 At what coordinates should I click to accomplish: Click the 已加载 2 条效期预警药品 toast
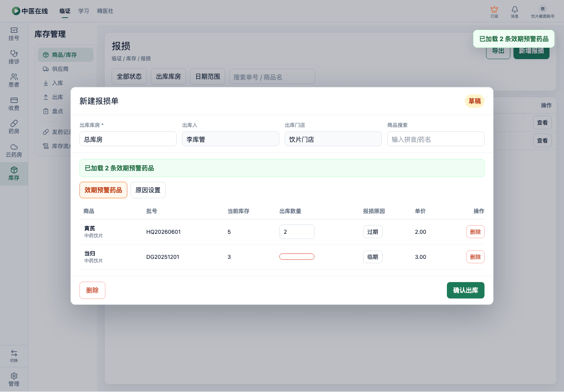pos(514,39)
